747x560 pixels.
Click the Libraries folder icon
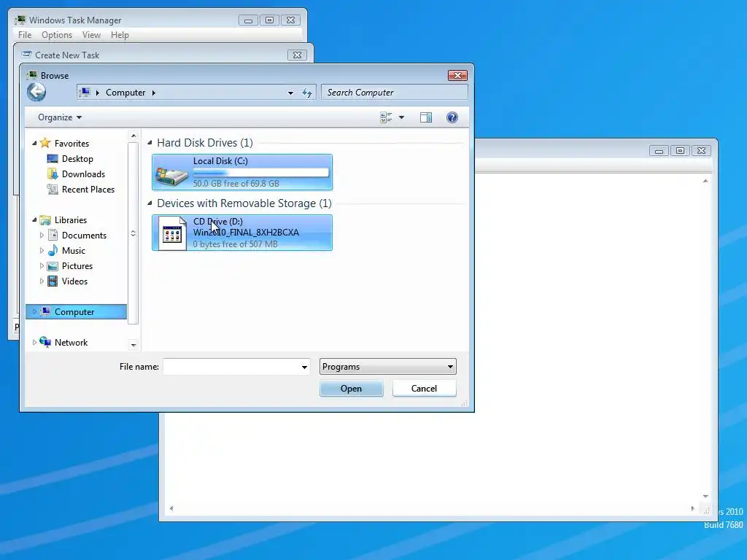pos(45,220)
